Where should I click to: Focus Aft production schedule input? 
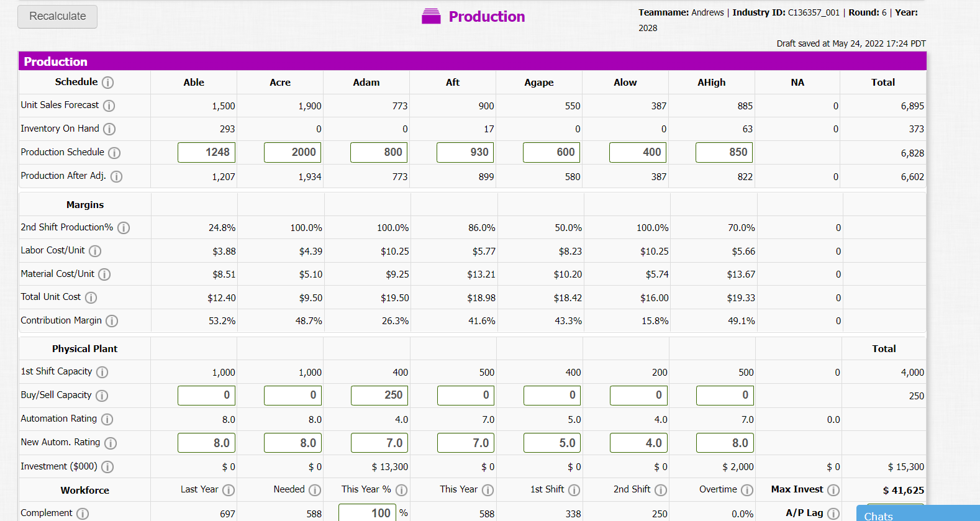pos(466,153)
